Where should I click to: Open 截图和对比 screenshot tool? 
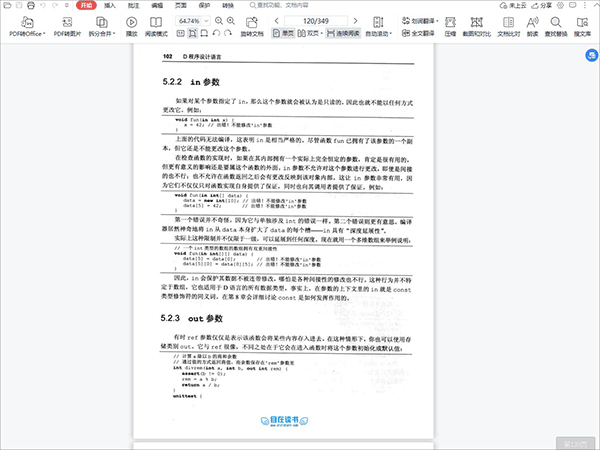pyautogui.click(x=477, y=26)
